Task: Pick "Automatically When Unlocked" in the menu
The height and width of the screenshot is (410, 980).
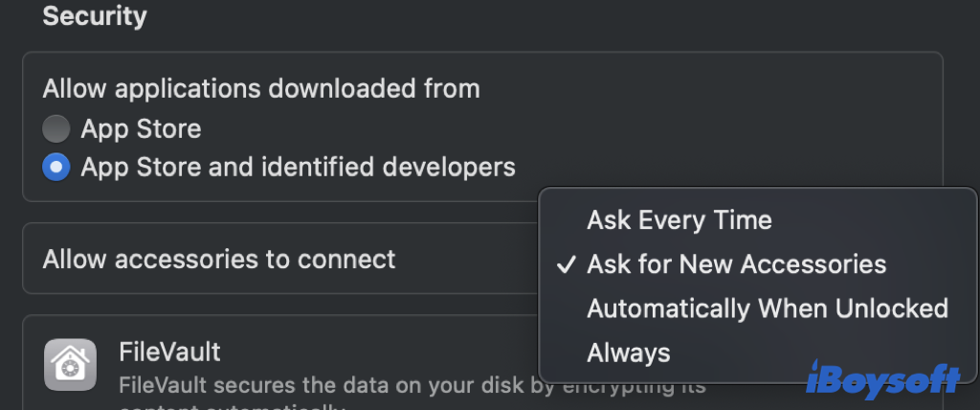Action: 767,308
